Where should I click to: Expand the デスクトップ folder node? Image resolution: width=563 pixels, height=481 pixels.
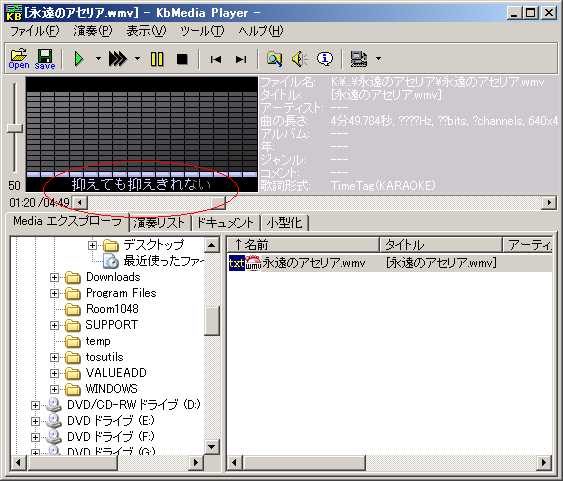click(92, 246)
